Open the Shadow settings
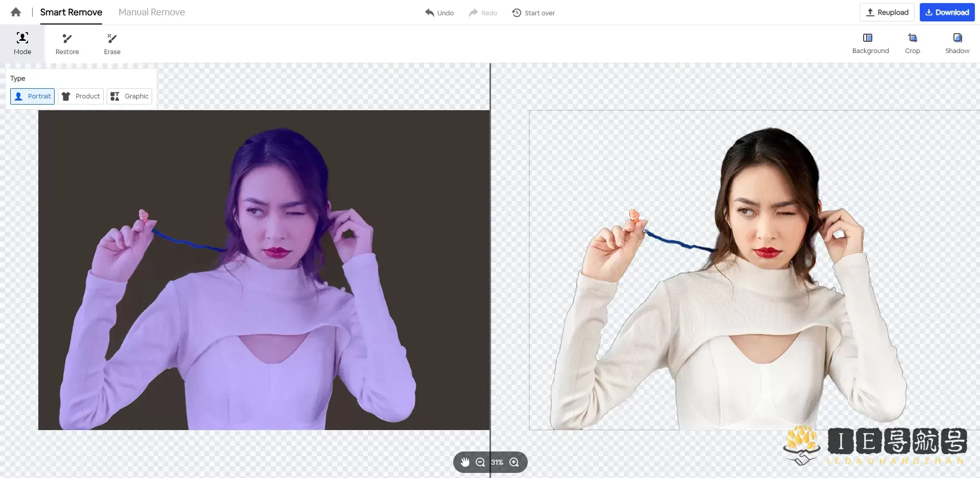Image resolution: width=980 pixels, height=478 pixels. (x=957, y=43)
